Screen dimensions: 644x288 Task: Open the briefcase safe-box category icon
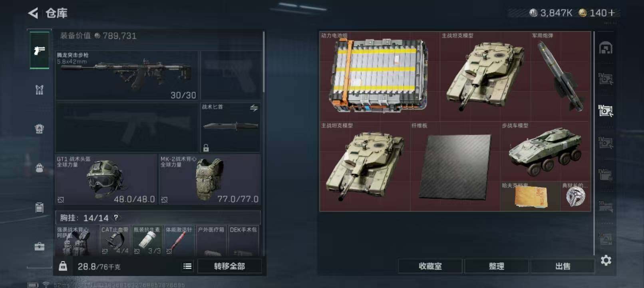tap(39, 246)
